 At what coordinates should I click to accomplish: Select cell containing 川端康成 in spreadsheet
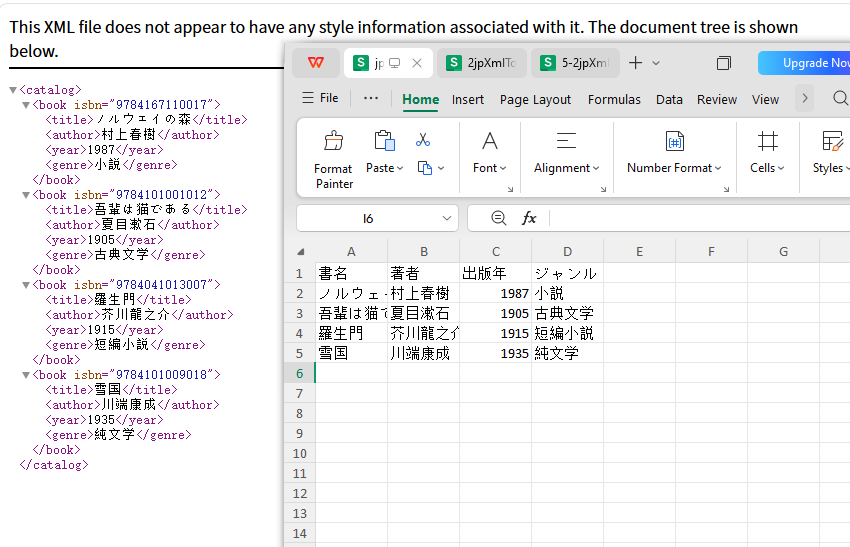click(x=423, y=353)
